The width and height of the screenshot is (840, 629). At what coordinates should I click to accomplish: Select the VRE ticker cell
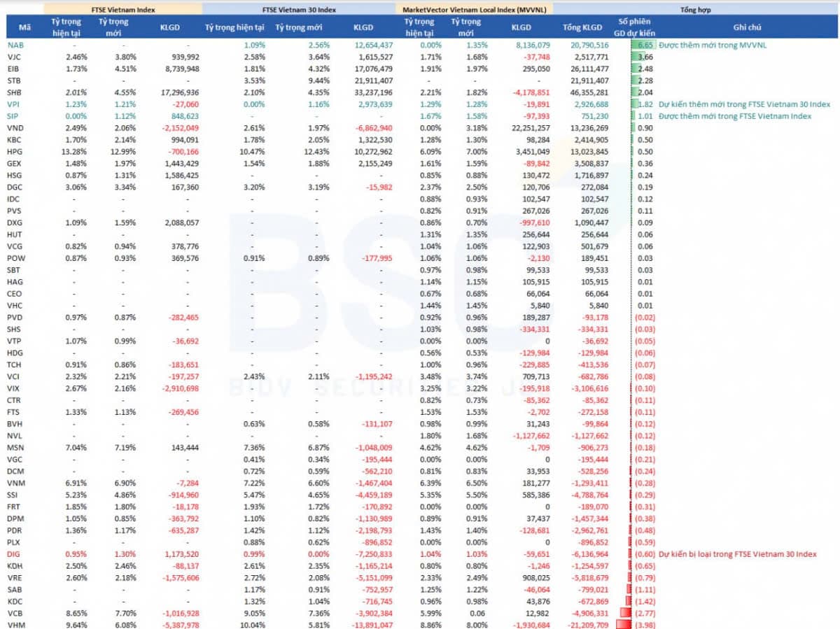[x=14, y=578]
